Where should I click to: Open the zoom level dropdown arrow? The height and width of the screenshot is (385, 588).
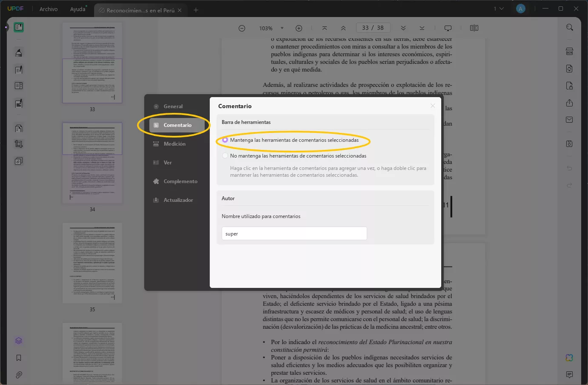[282, 28]
